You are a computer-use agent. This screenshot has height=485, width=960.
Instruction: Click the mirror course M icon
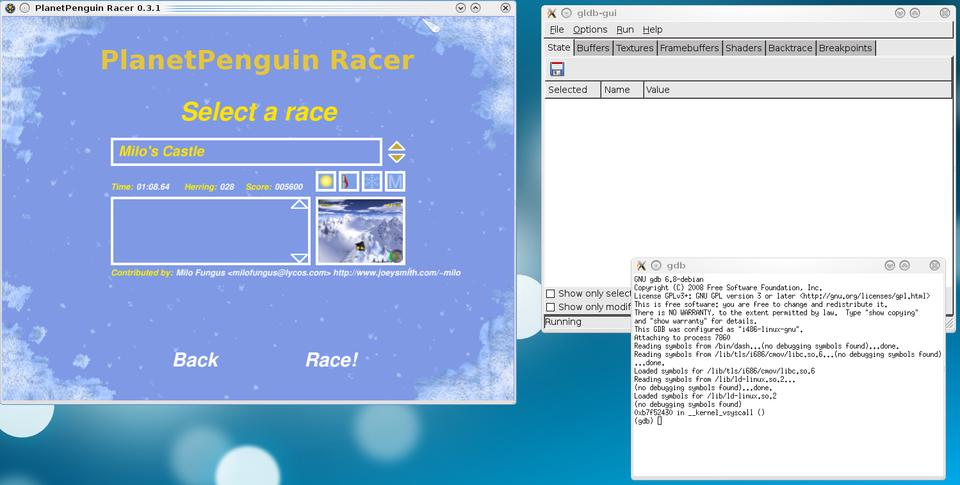(x=395, y=181)
